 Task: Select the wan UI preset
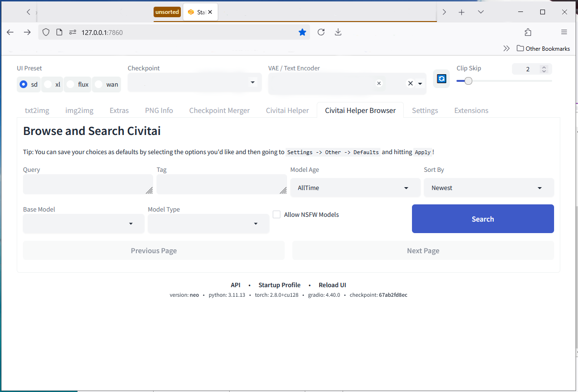[106, 84]
